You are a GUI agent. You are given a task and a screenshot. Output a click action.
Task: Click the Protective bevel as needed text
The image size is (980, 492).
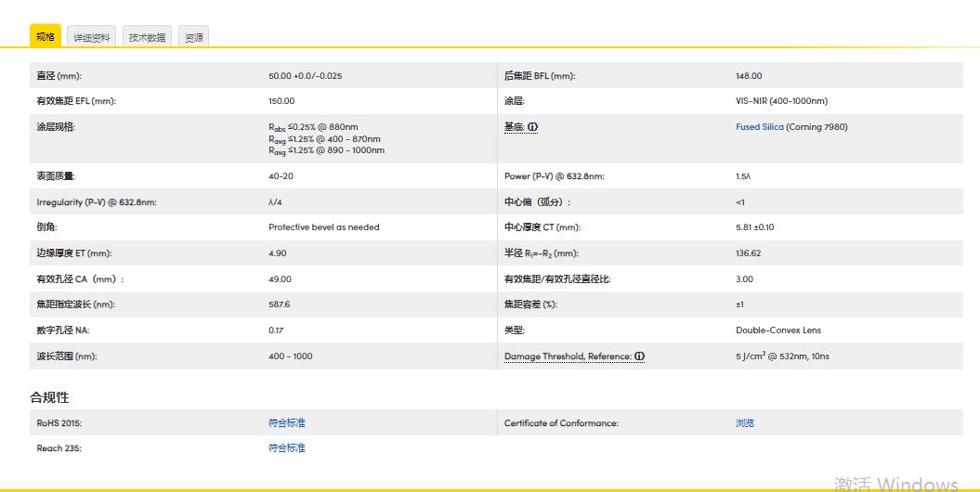pyautogui.click(x=323, y=227)
